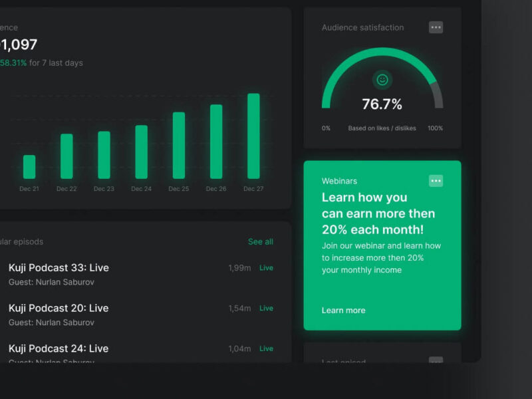Click Live badge for Kuji Podcast 33

point(266,268)
